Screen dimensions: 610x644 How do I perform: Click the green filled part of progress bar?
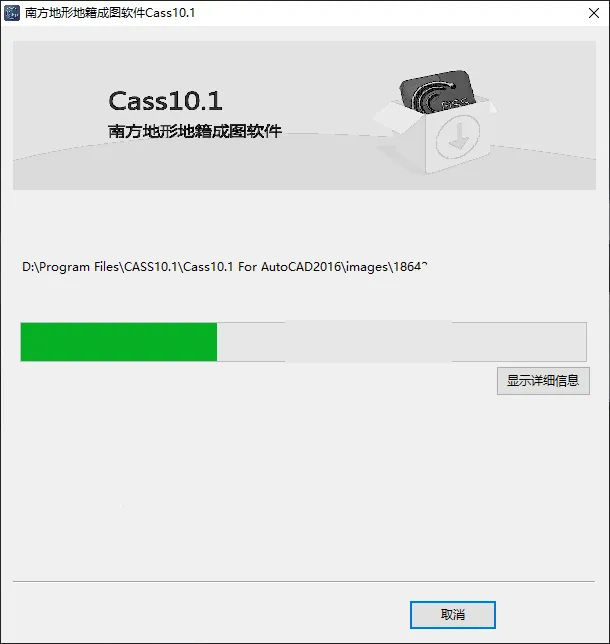pos(119,342)
